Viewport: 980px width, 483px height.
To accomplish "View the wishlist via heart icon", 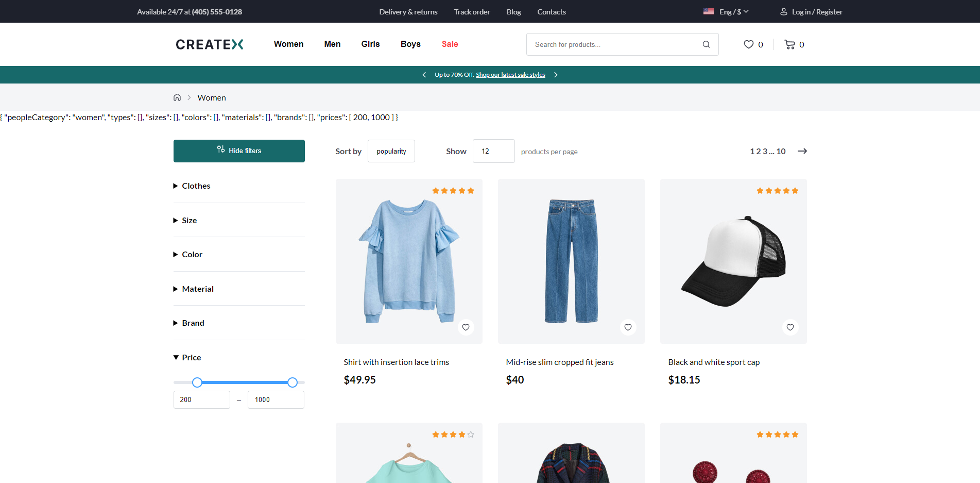I will pos(748,44).
